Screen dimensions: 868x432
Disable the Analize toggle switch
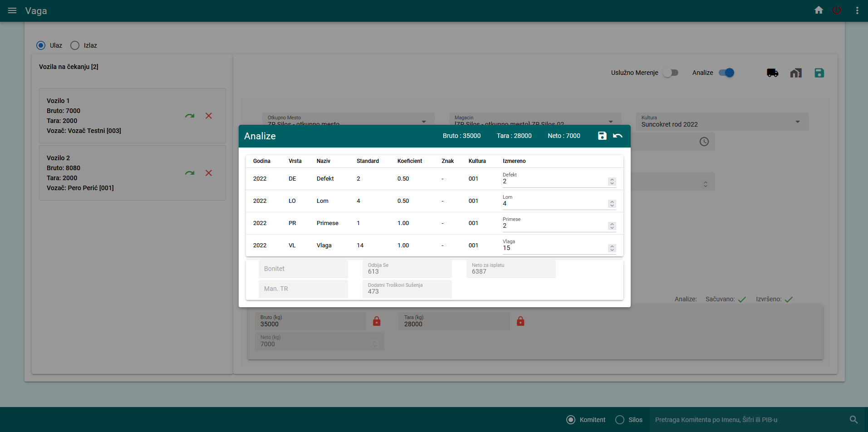(x=726, y=73)
